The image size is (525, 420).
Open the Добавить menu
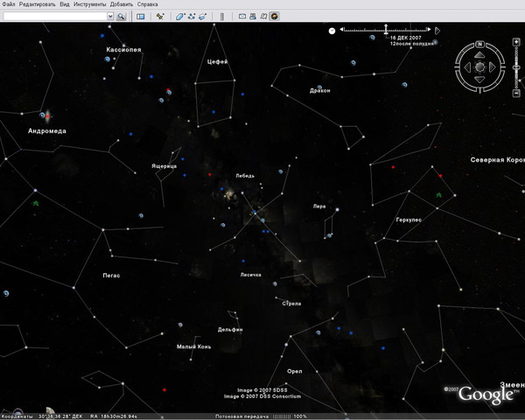[122, 4]
